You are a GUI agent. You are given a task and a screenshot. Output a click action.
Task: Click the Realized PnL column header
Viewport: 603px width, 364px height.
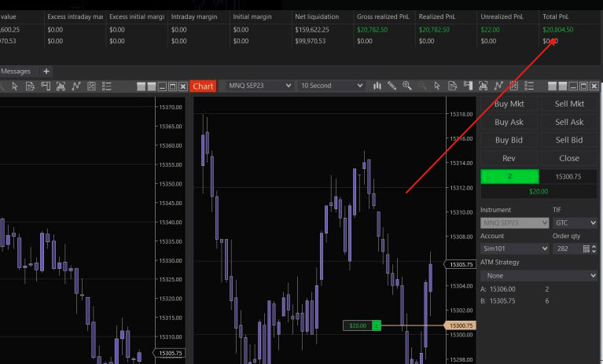click(x=437, y=17)
